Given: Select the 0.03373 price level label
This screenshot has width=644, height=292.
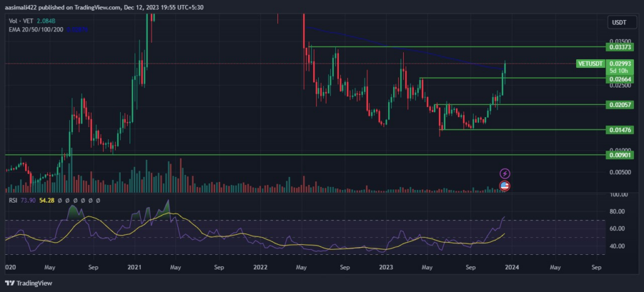Looking at the screenshot, I should point(620,47).
